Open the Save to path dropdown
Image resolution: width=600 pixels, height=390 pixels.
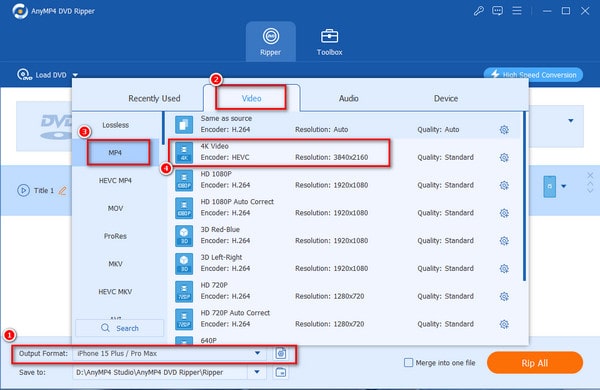(x=257, y=372)
